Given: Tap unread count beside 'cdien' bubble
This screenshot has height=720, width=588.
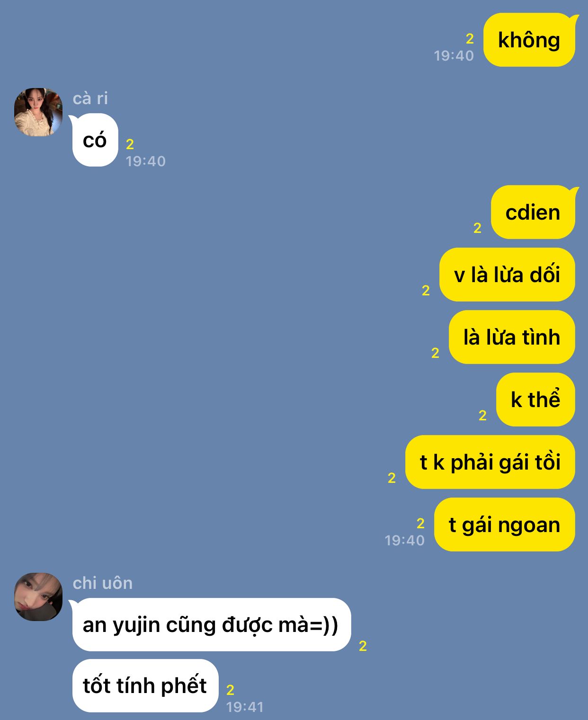Looking at the screenshot, I should (x=477, y=228).
